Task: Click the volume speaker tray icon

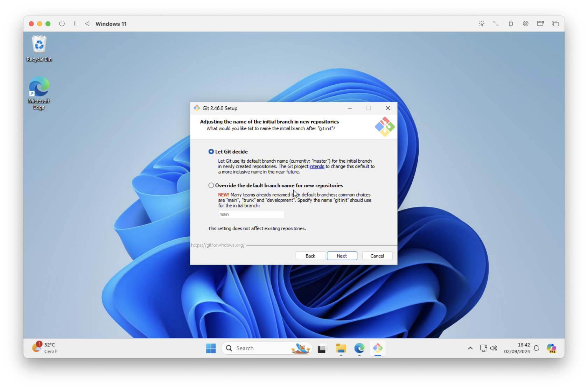Action: [x=494, y=348]
